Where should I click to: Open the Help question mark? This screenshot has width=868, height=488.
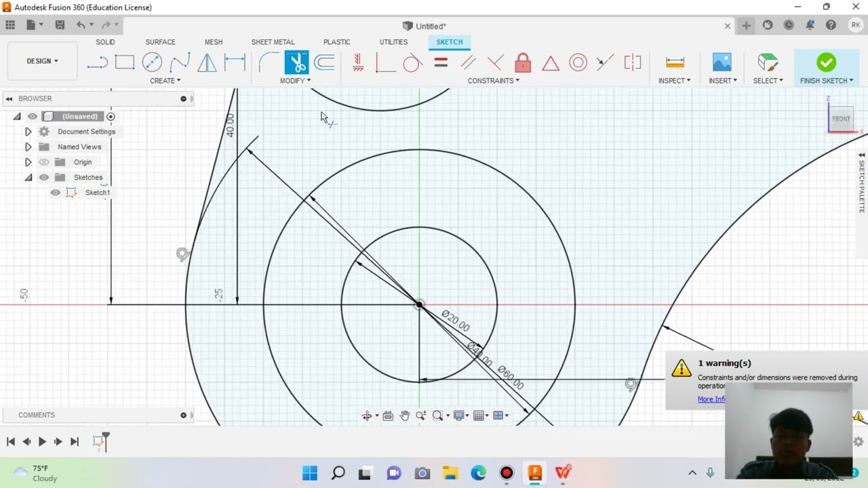[x=831, y=25]
